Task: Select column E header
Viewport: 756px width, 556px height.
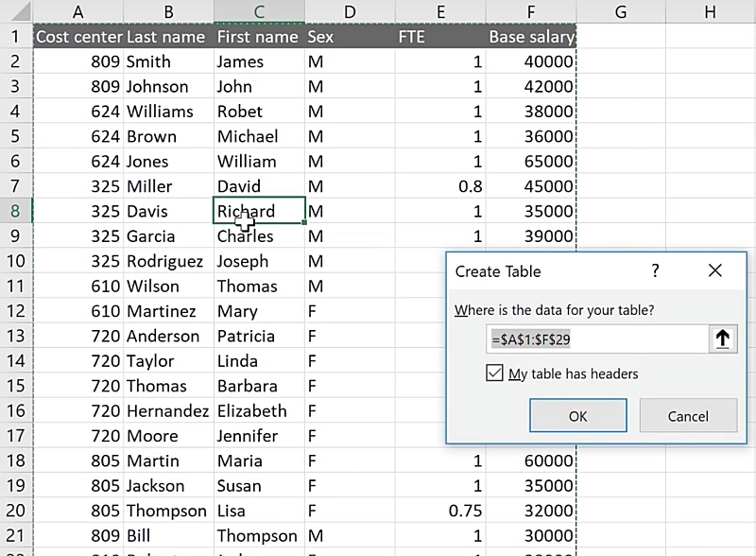Action: tap(439, 11)
